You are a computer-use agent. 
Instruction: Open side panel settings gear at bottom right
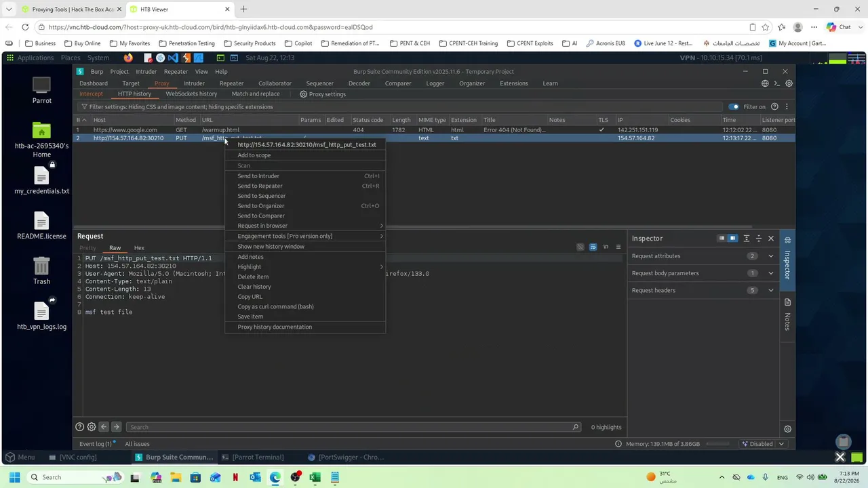pyautogui.click(x=787, y=429)
